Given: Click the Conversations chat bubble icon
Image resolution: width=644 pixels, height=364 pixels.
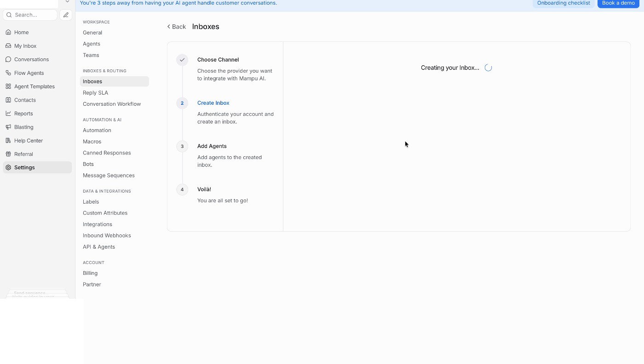Looking at the screenshot, I should (8, 59).
